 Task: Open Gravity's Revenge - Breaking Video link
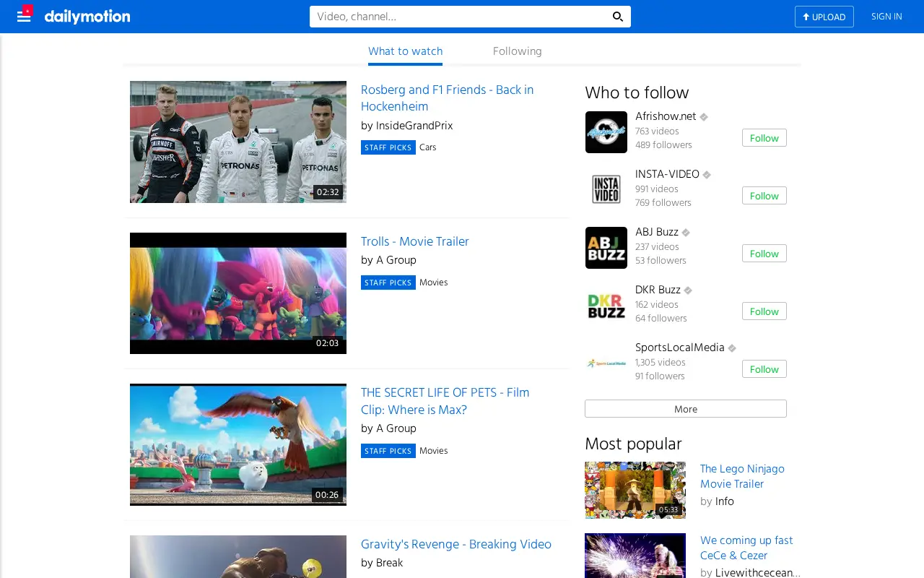pyautogui.click(x=456, y=544)
